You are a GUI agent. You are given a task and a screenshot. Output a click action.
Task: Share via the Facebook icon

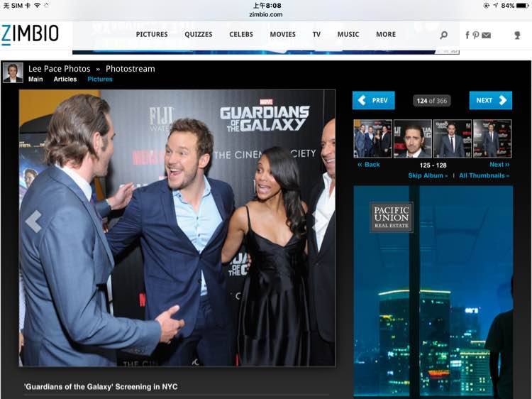tap(467, 35)
